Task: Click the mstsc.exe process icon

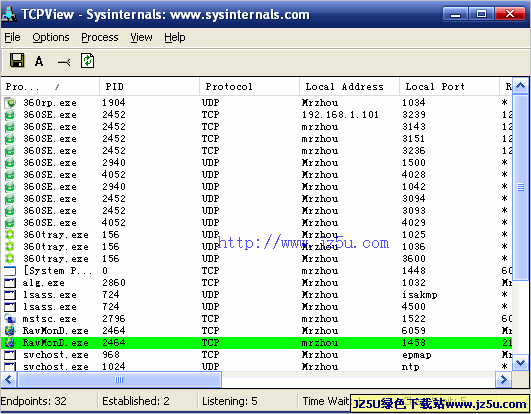Action: point(10,319)
